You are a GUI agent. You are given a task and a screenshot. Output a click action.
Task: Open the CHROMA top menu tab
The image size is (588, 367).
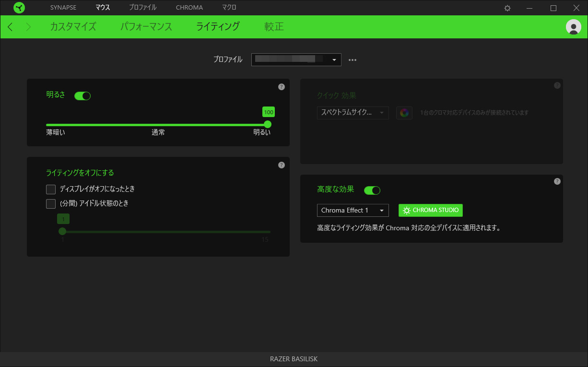[189, 8]
